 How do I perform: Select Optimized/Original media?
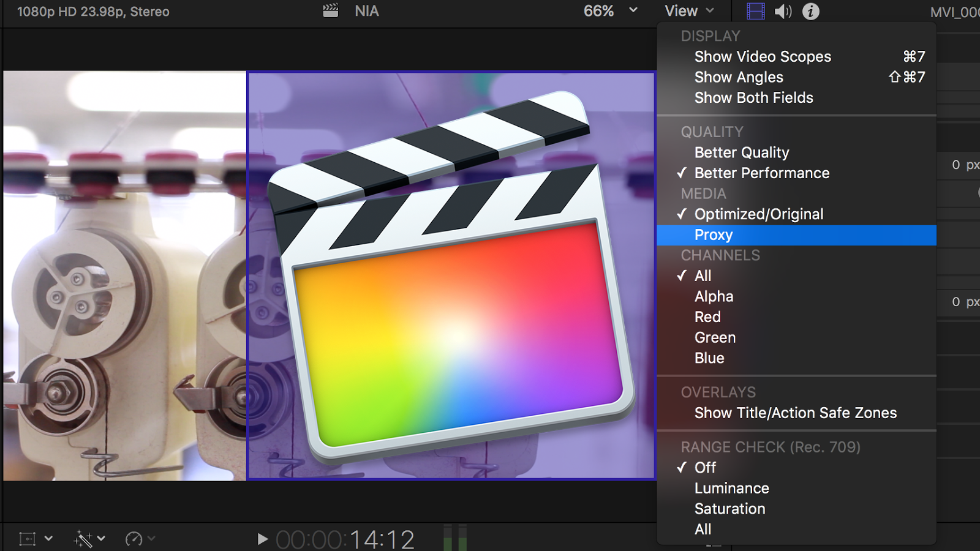click(796, 214)
